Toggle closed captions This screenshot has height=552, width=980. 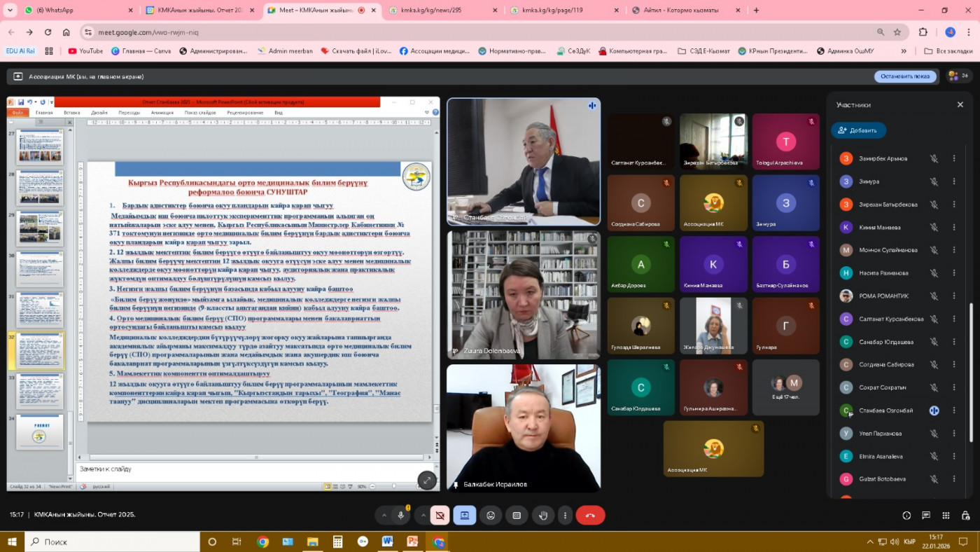517,516
